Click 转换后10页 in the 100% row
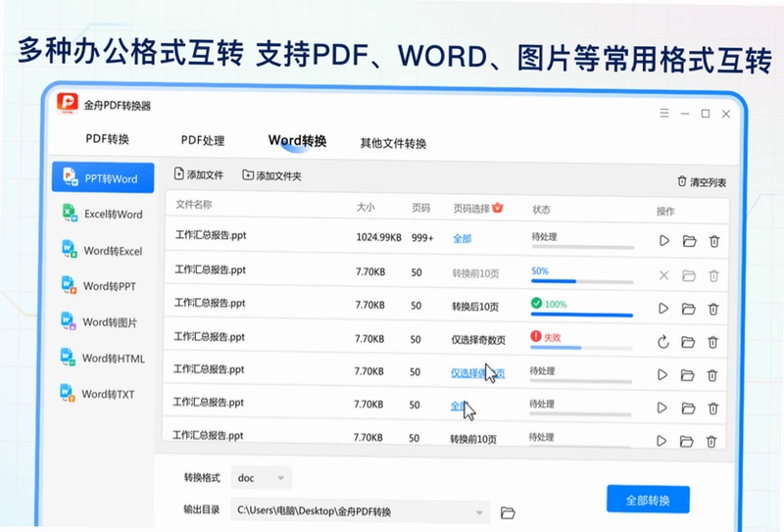Viewport: 784px width, 532px height. coord(475,306)
